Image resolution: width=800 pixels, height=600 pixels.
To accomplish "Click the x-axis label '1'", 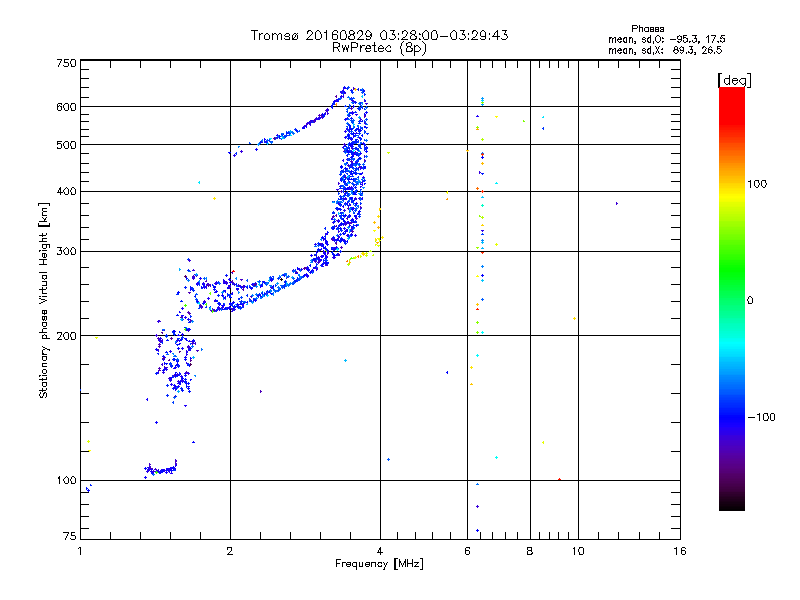I will pos(80,551).
